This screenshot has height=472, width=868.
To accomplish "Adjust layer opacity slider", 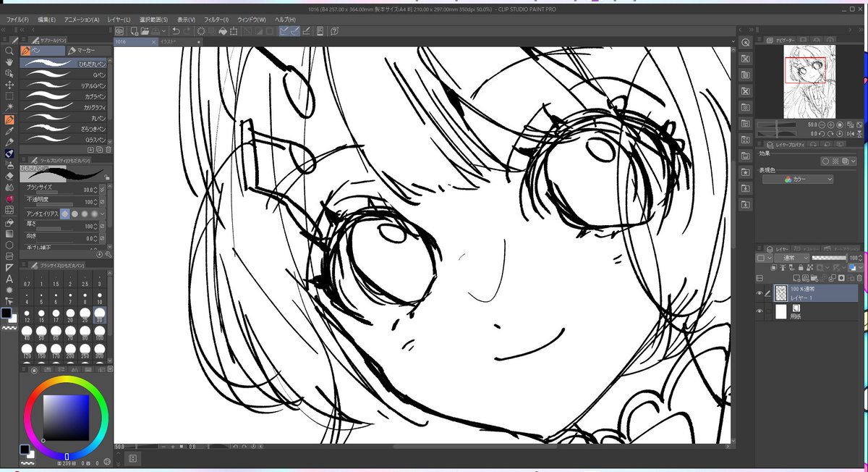I will click(x=828, y=258).
